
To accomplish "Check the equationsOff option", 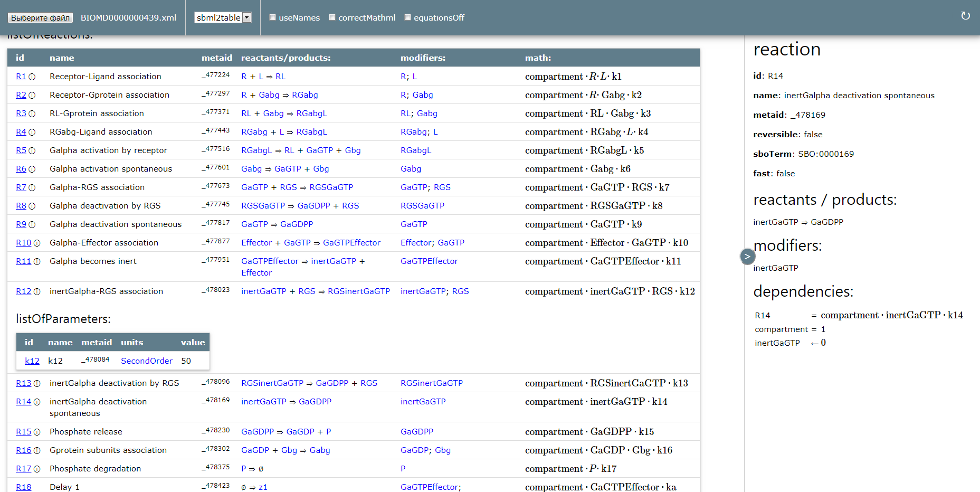I will (x=408, y=17).
